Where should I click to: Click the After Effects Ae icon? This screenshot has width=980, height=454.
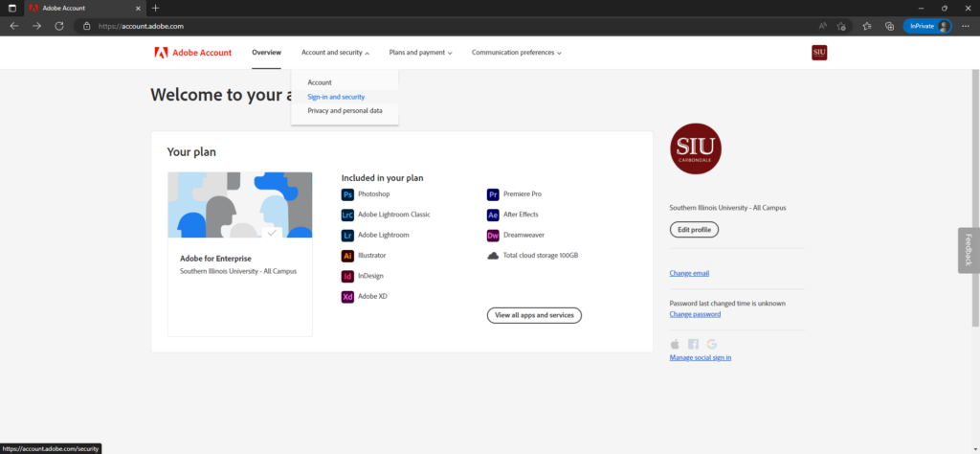coord(493,215)
